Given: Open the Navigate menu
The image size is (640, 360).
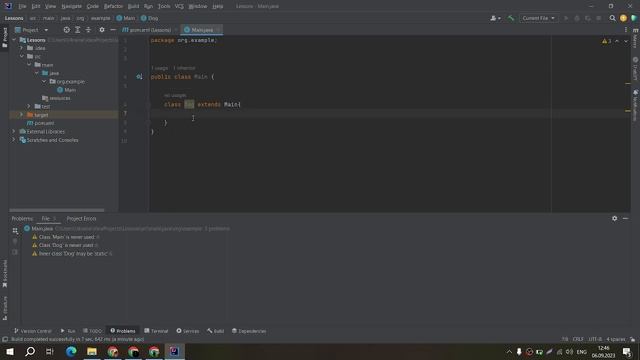Looking at the screenshot, I should 71,6.
